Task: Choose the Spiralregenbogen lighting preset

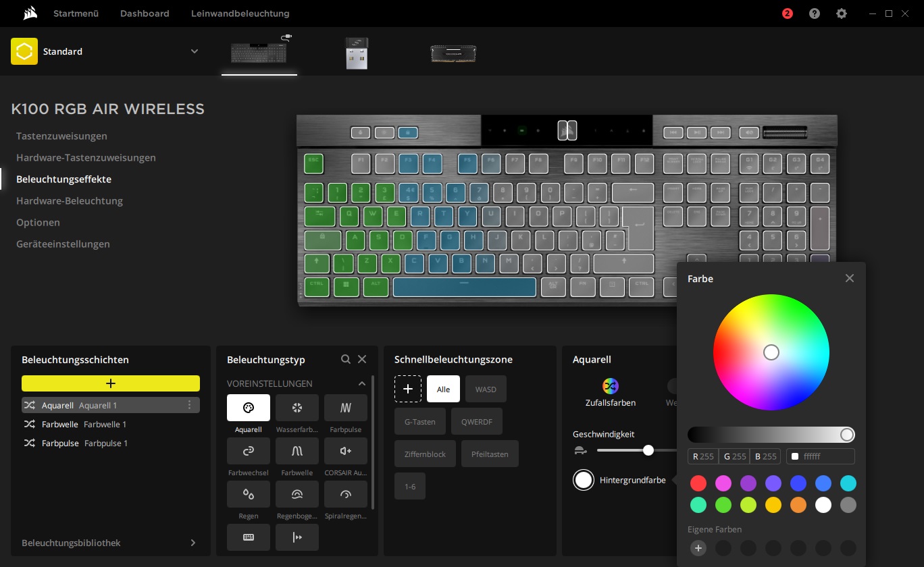Action: (346, 494)
